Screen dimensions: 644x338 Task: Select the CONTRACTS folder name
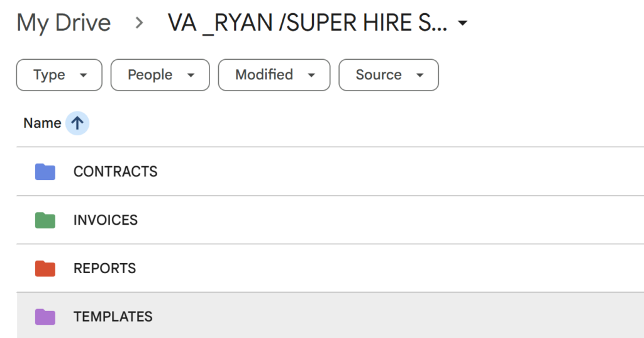click(116, 171)
